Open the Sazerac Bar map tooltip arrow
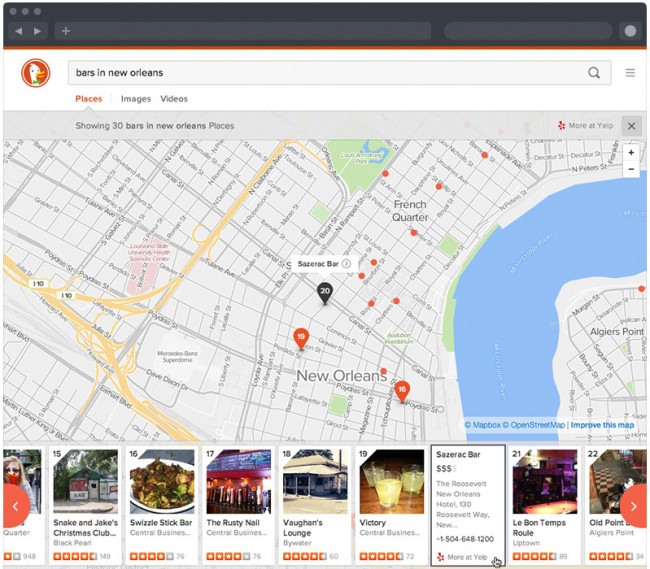 pyautogui.click(x=347, y=264)
